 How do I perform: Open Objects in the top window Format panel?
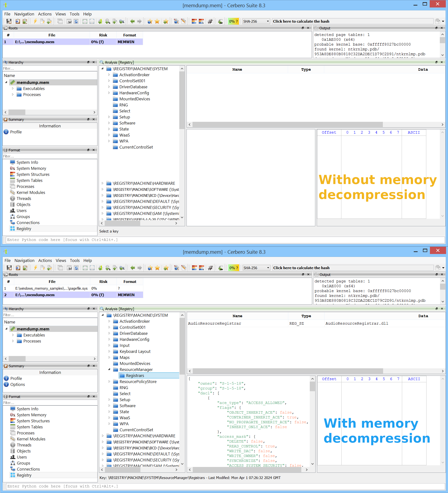click(23, 205)
